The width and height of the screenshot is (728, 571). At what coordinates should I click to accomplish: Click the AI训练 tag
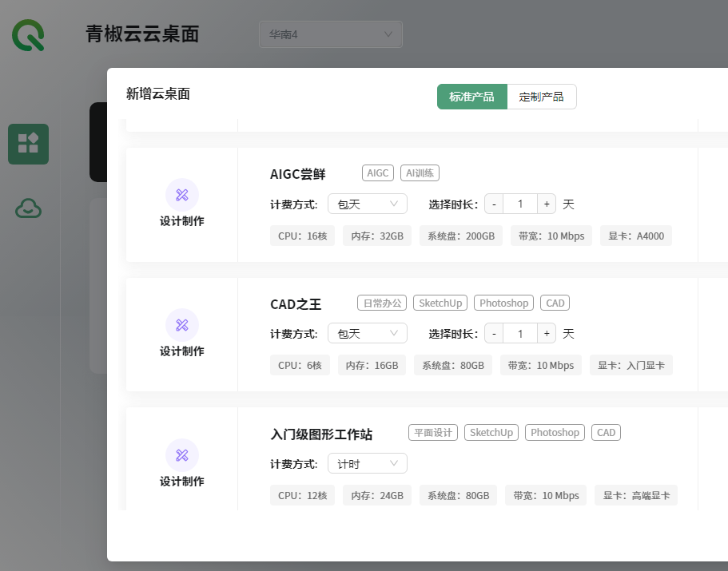(x=420, y=173)
